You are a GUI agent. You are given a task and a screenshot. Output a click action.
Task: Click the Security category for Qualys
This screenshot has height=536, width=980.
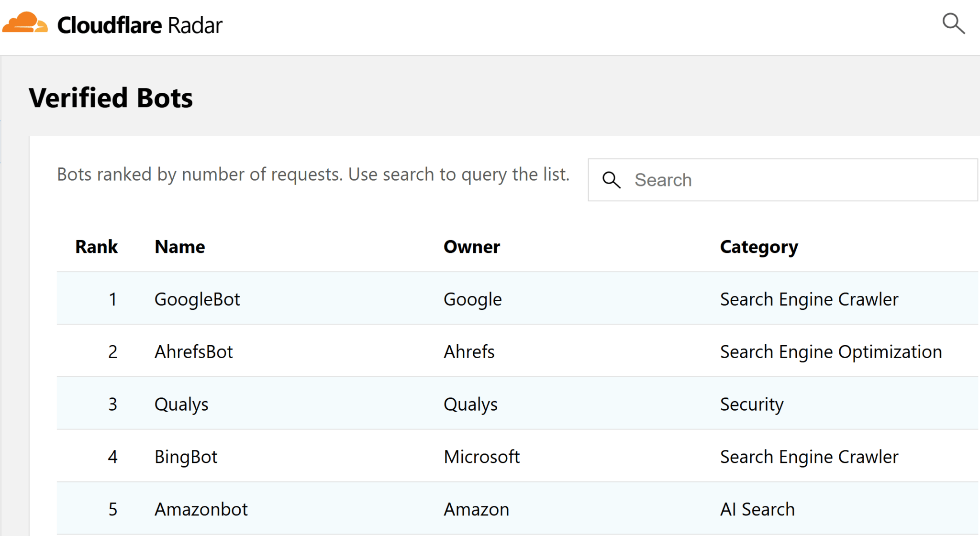(x=751, y=404)
